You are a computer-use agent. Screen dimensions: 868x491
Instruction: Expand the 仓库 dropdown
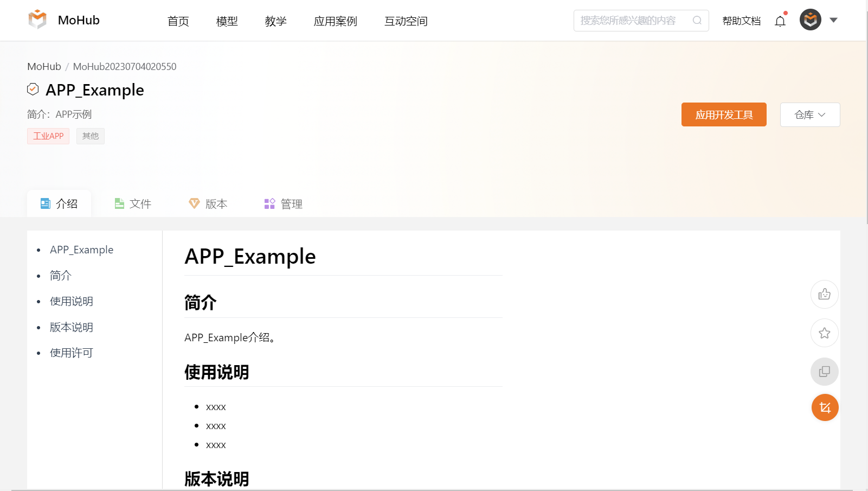(x=810, y=114)
